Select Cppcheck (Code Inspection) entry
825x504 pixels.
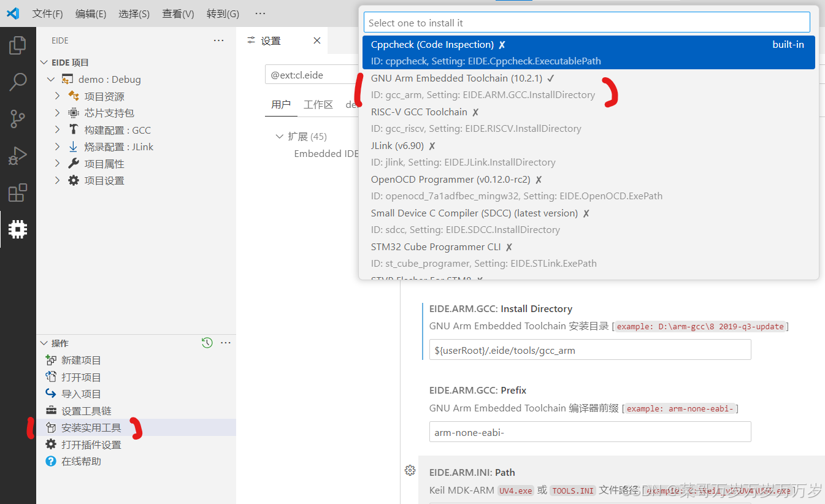pyautogui.click(x=589, y=53)
